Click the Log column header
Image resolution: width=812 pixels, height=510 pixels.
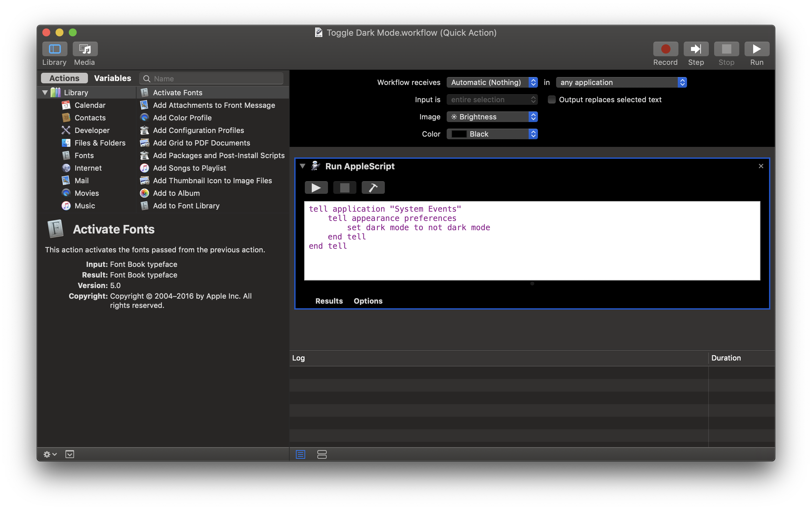499,358
